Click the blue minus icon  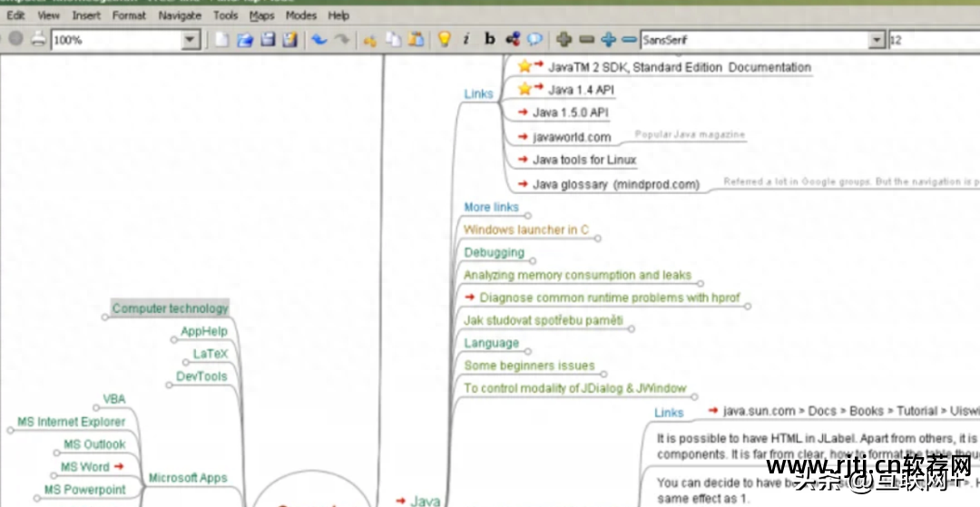630,40
